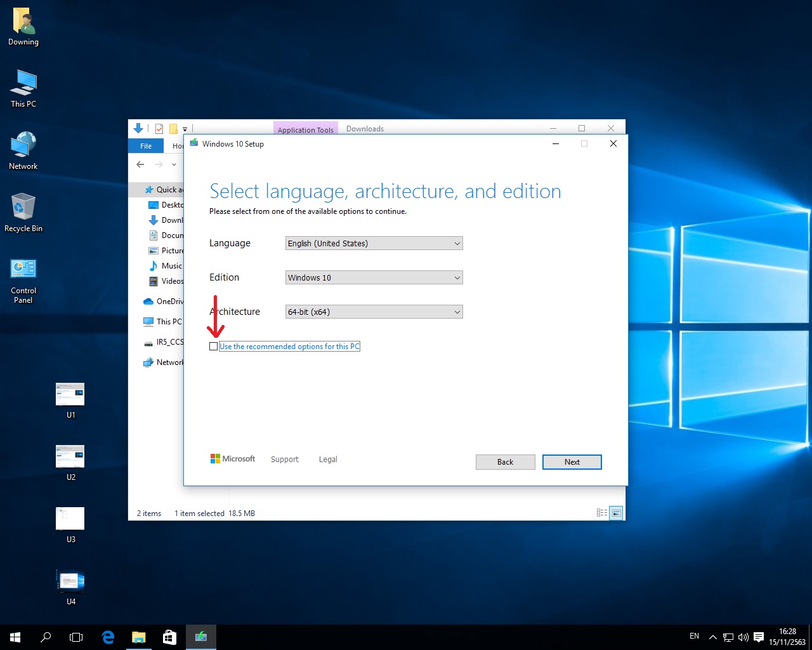Select Videos in Explorer sidebar
Screen dimensions: 812x650
pos(166,281)
